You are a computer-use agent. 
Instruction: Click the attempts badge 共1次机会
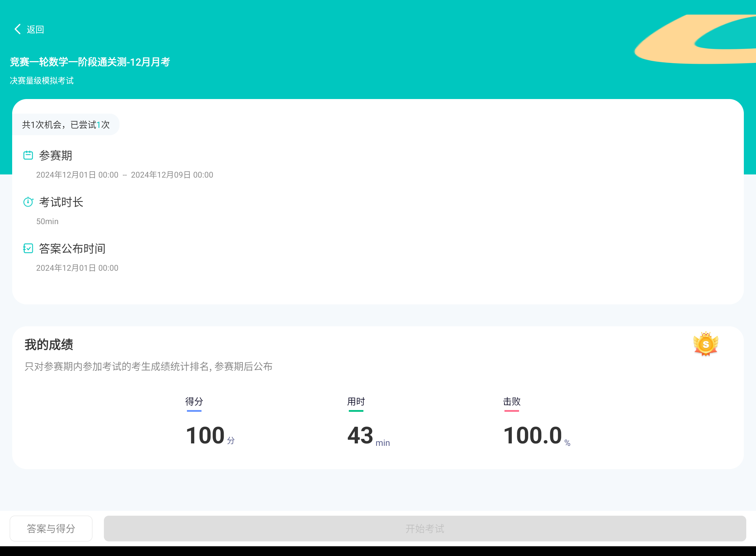66,125
